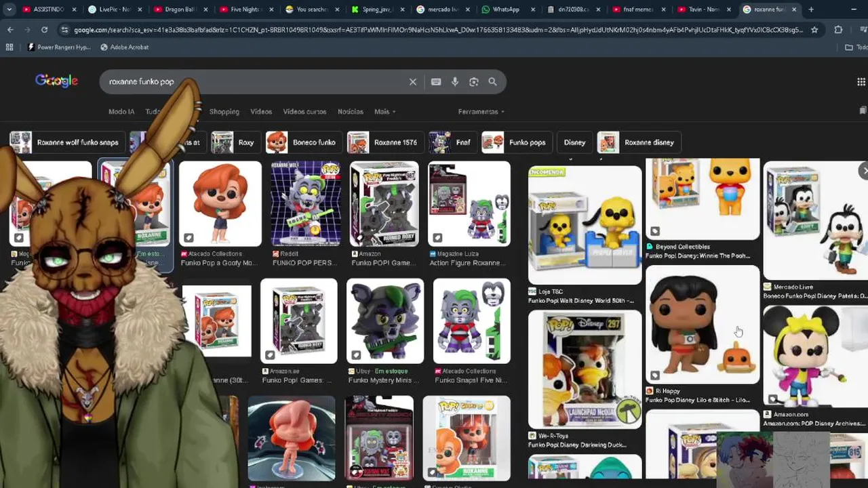Select the Roxy filter chip
868x488 pixels.
pos(235,142)
